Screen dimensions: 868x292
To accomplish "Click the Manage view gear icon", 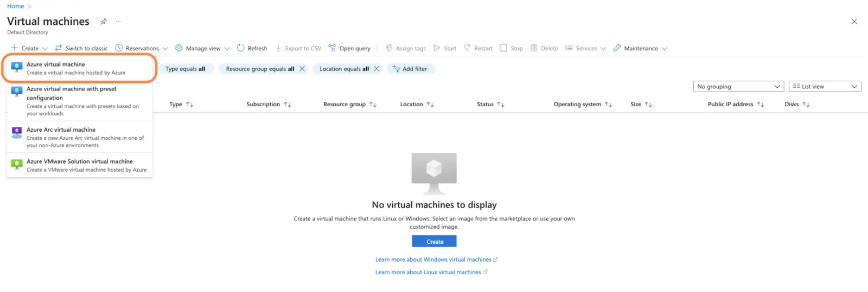I will point(178,48).
